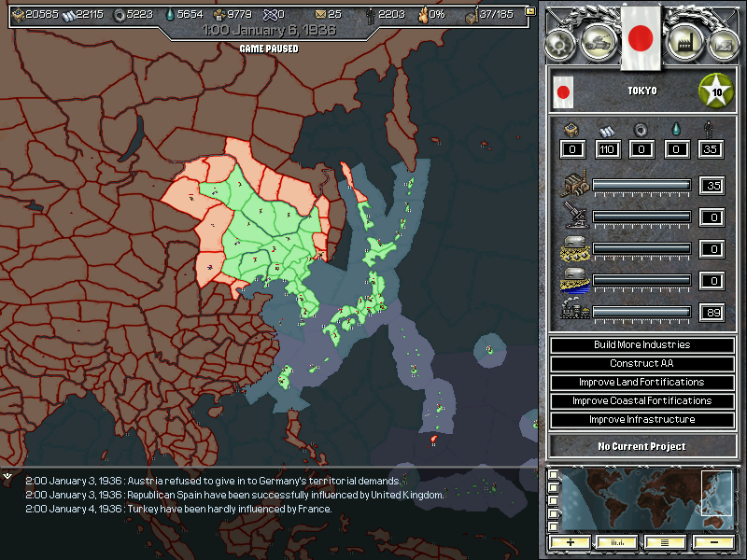Click the industry factory icon beside the first bar

[571, 185]
